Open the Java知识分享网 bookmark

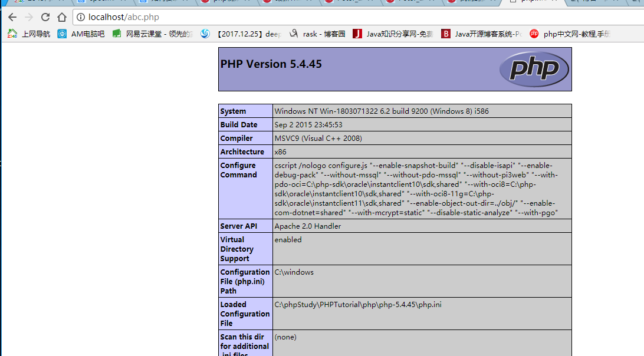click(393, 34)
